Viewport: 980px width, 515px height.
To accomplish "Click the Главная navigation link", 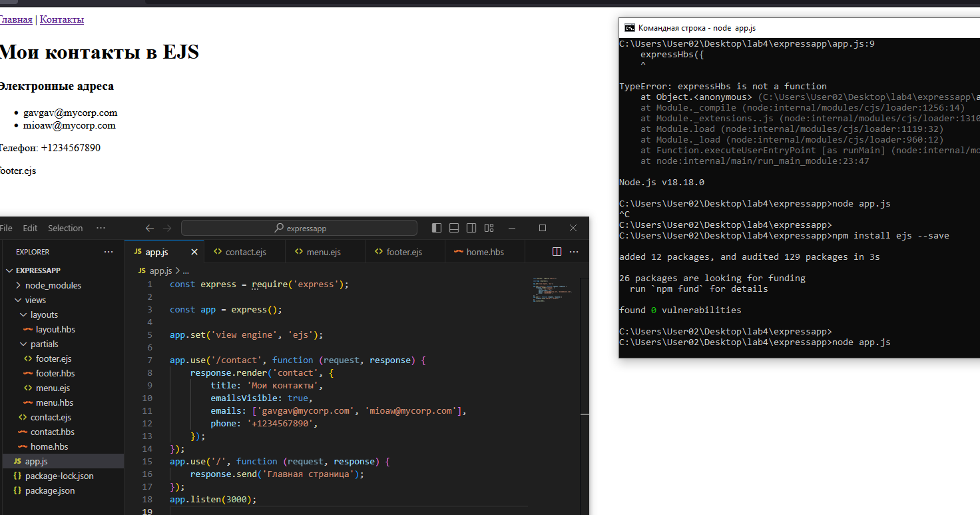I will point(16,19).
